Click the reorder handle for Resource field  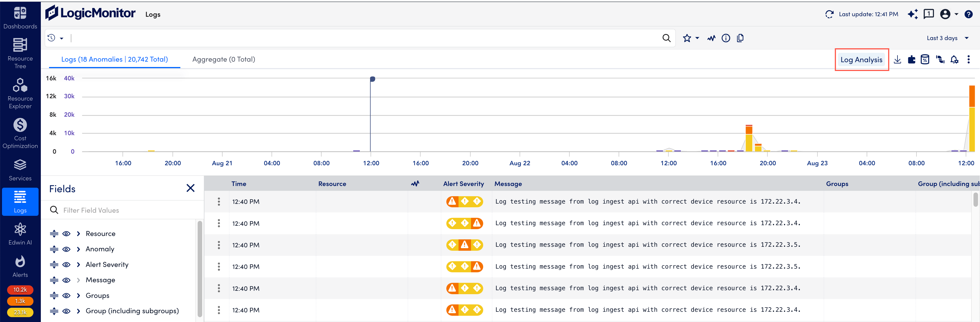click(54, 234)
